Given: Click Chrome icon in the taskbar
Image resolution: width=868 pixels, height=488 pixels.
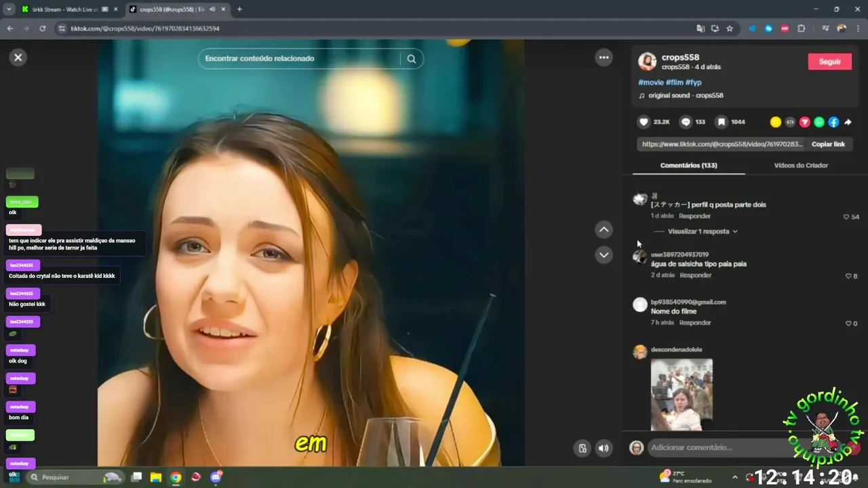Looking at the screenshot, I should point(176,477).
